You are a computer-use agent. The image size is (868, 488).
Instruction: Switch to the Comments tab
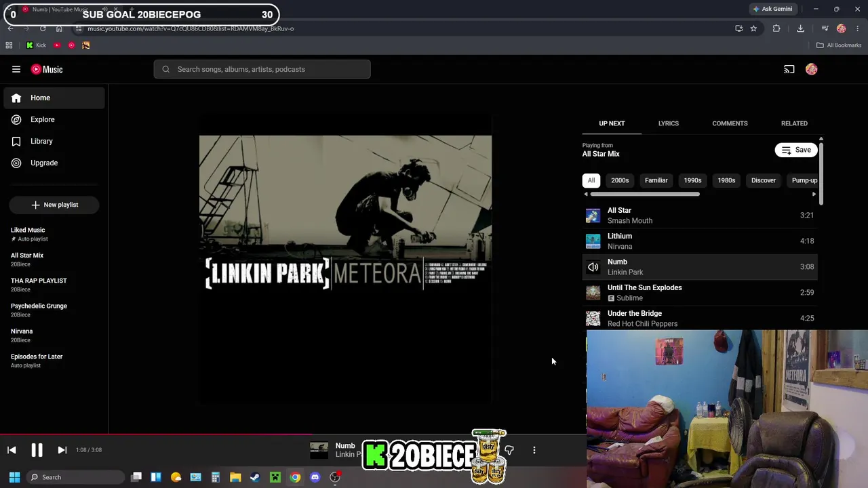click(x=730, y=123)
